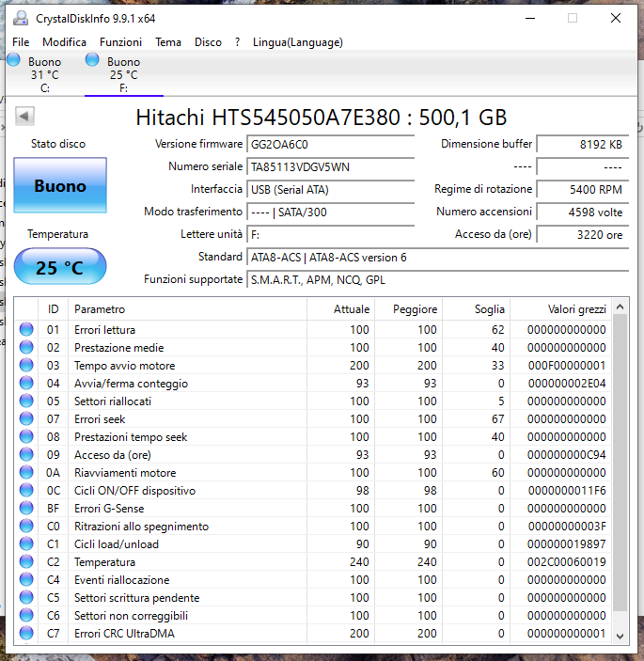Click the status circle for disk F:
This screenshot has width=644, height=661.
[92, 60]
